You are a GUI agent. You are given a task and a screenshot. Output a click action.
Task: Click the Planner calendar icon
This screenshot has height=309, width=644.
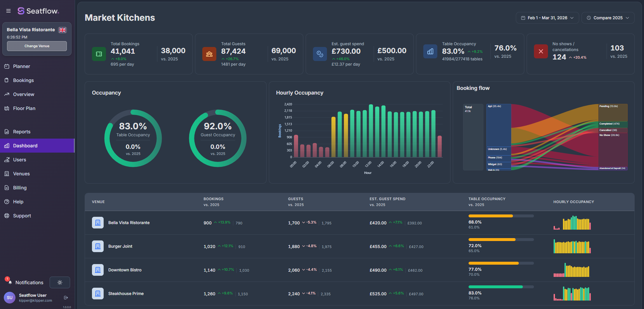tap(7, 66)
